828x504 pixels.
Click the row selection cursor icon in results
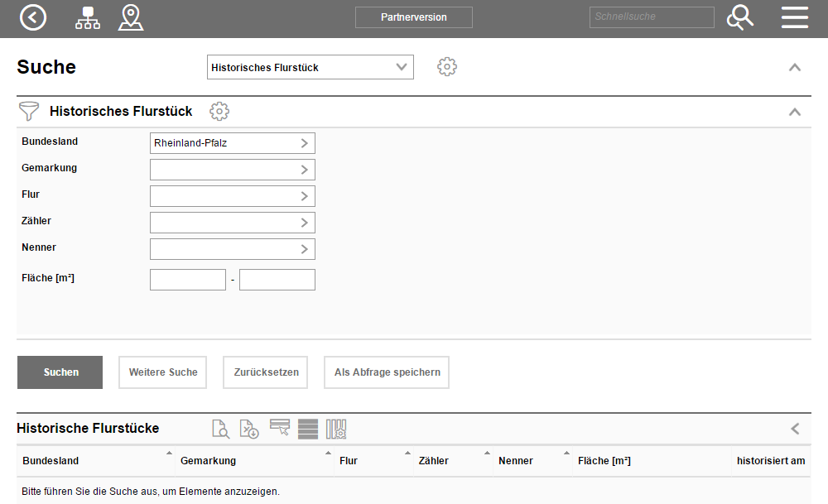coord(279,428)
